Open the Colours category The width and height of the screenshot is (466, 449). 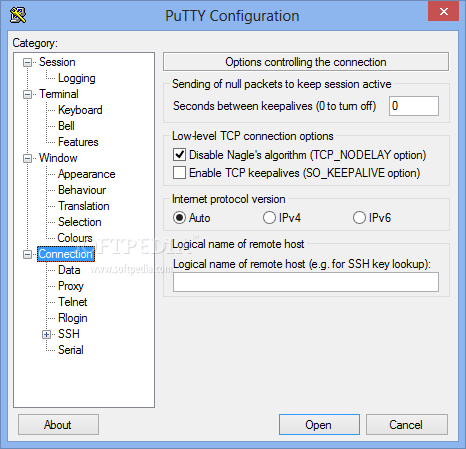point(75,238)
